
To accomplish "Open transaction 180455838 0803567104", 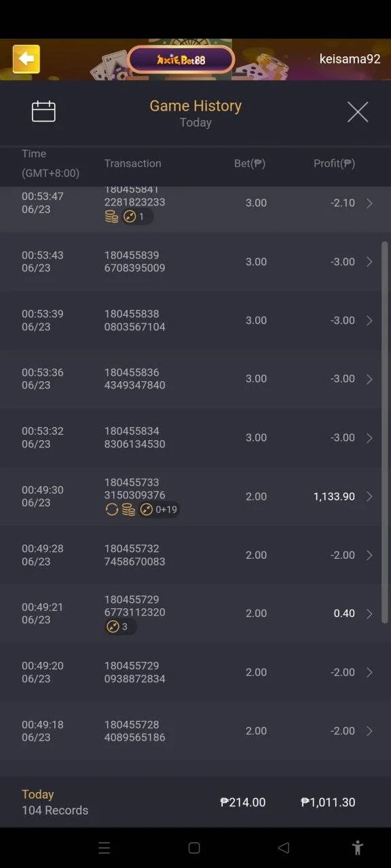I will coord(195,320).
